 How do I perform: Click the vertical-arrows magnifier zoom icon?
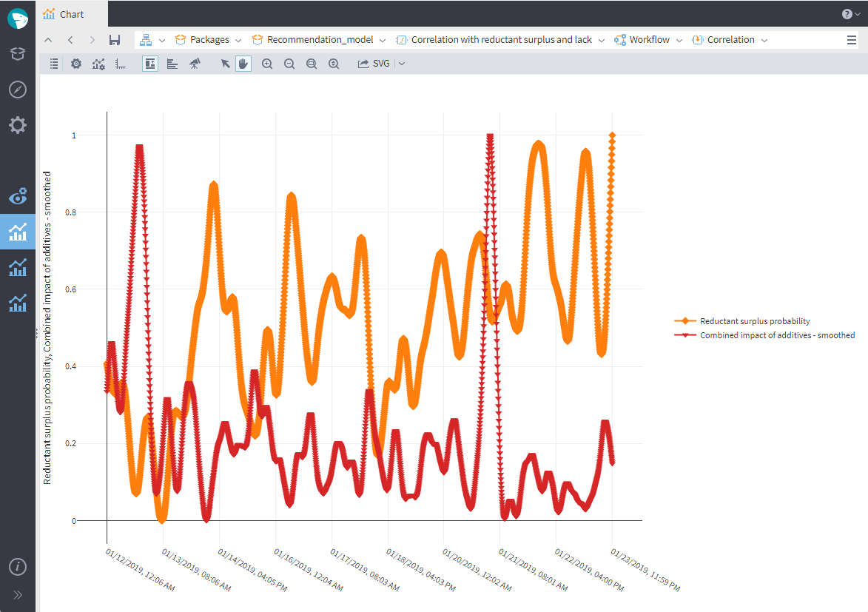[333, 64]
